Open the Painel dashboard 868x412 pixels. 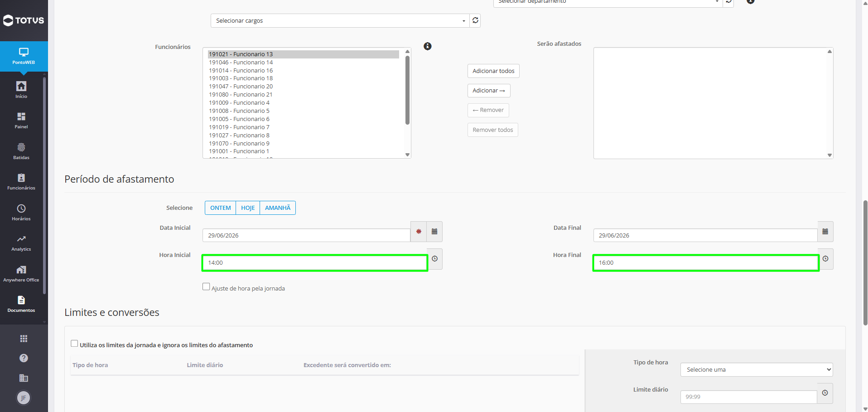pos(21,121)
